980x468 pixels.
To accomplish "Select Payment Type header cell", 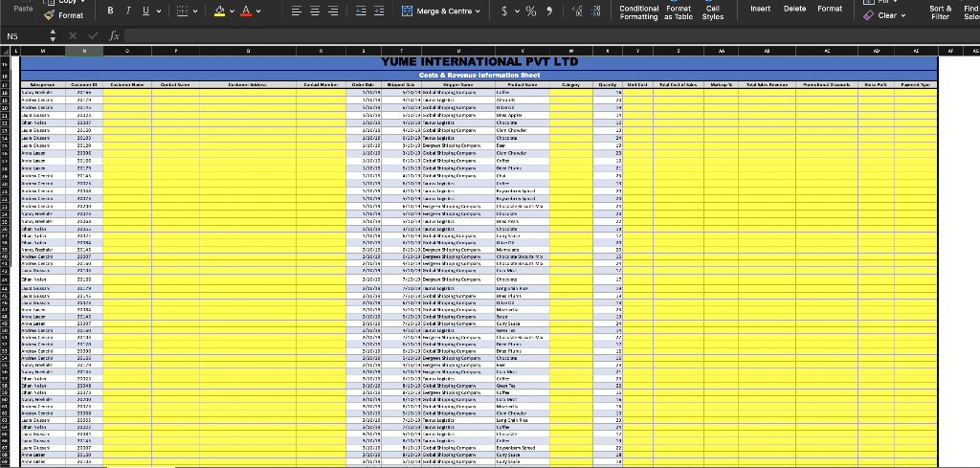I will (x=916, y=84).
